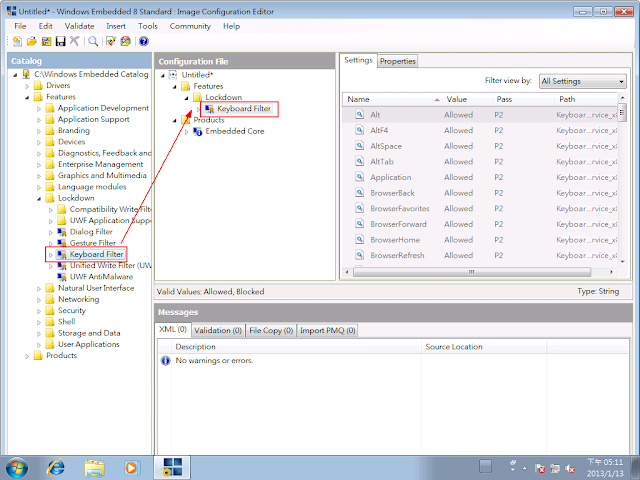Click the Unified Write Filter module icon

[x=62, y=266]
